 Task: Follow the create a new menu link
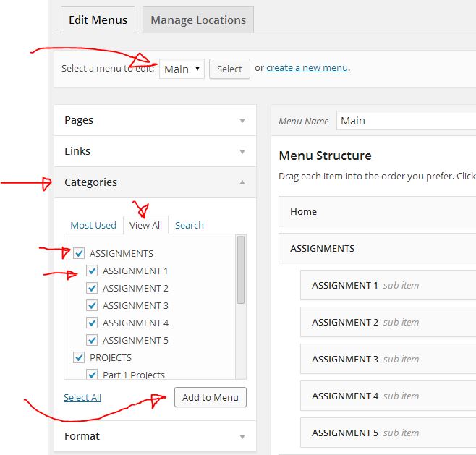pyautogui.click(x=307, y=68)
